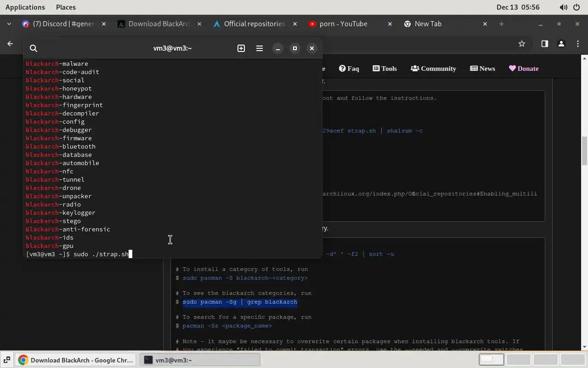The height and width of the screenshot is (368, 588).
Task: Click the highlighted sudo pacman -Sg command
Action: coord(240,302)
